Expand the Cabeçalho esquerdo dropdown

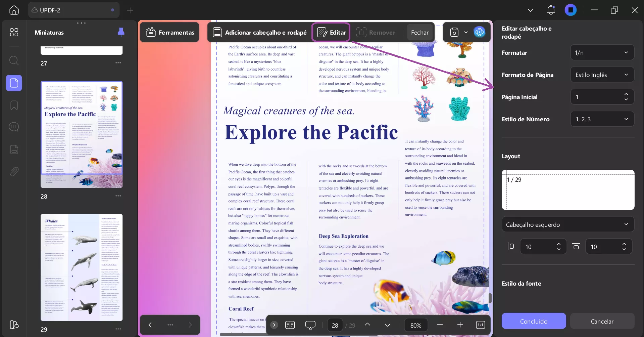pos(567,224)
